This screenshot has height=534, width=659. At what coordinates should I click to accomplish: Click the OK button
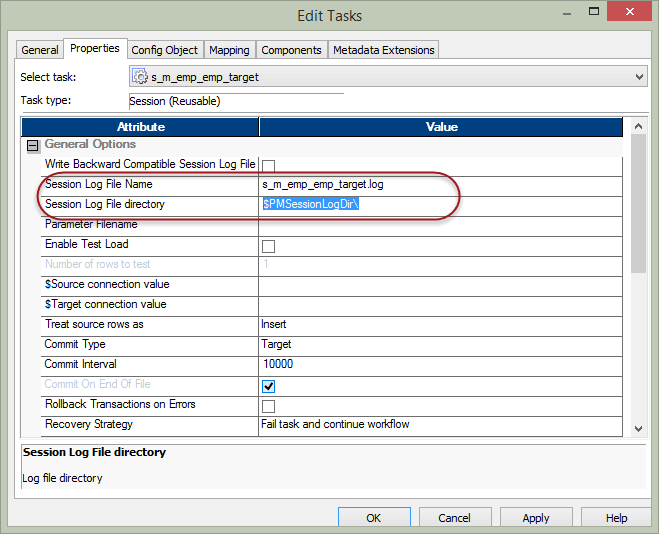click(374, 518)
